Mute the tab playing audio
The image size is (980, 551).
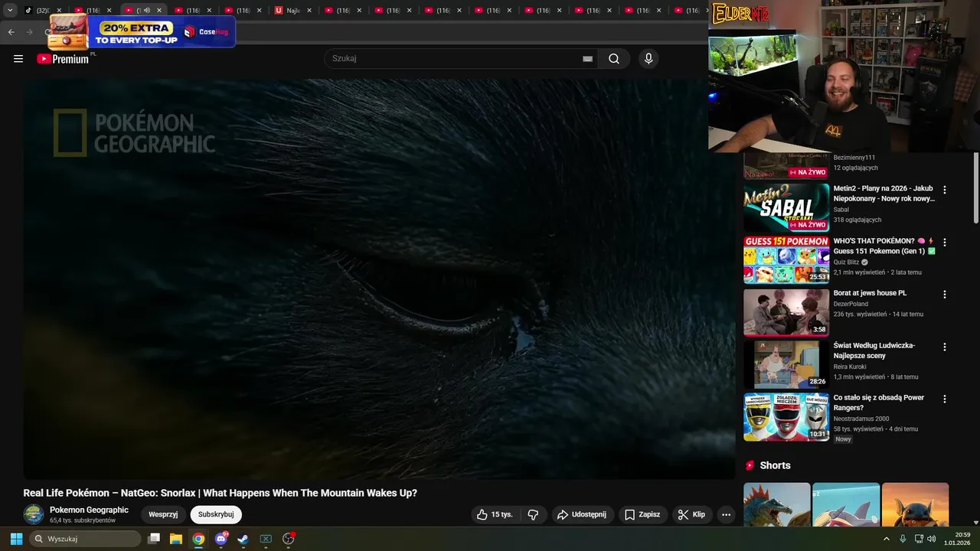point(147,10)
